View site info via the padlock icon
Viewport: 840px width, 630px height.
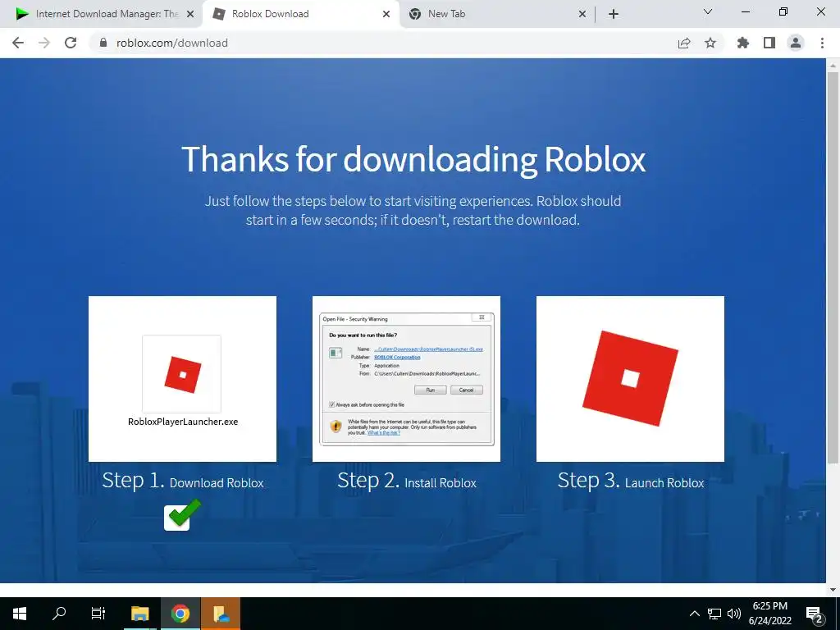click(103, 43)
